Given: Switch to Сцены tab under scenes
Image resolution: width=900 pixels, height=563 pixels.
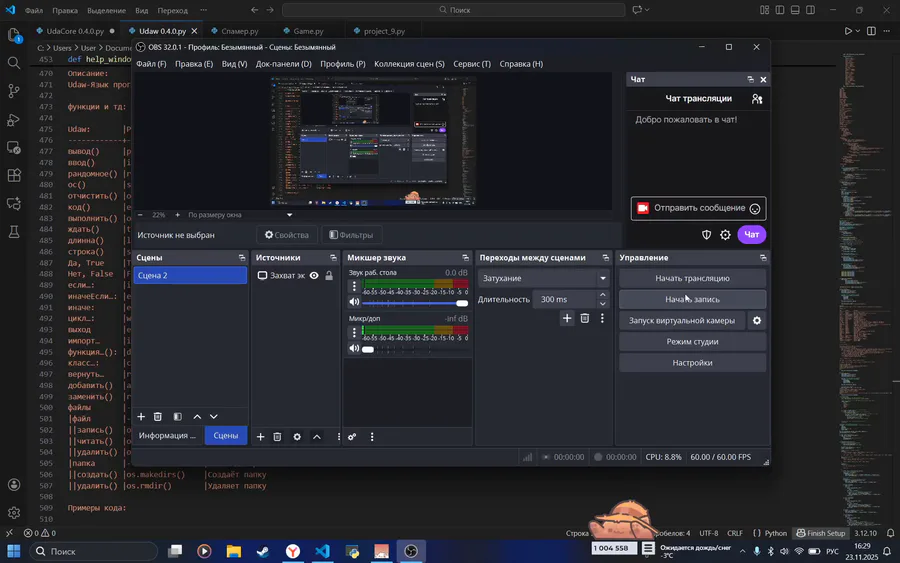Looking at the screenshot, I should [x=226, y=436].
